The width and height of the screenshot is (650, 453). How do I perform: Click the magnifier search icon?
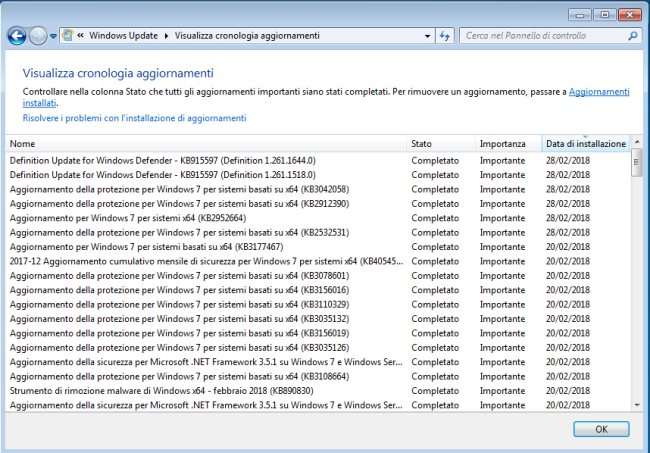(633, 36)
